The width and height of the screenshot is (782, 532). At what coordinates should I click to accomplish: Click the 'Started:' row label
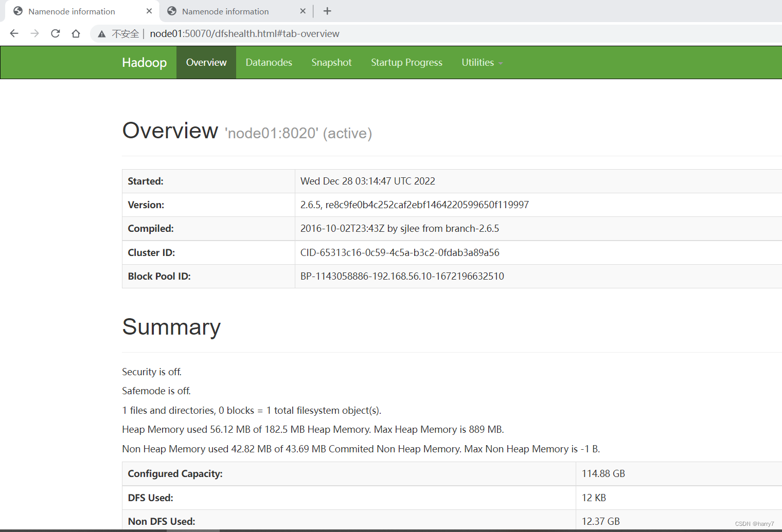(146, 181)
